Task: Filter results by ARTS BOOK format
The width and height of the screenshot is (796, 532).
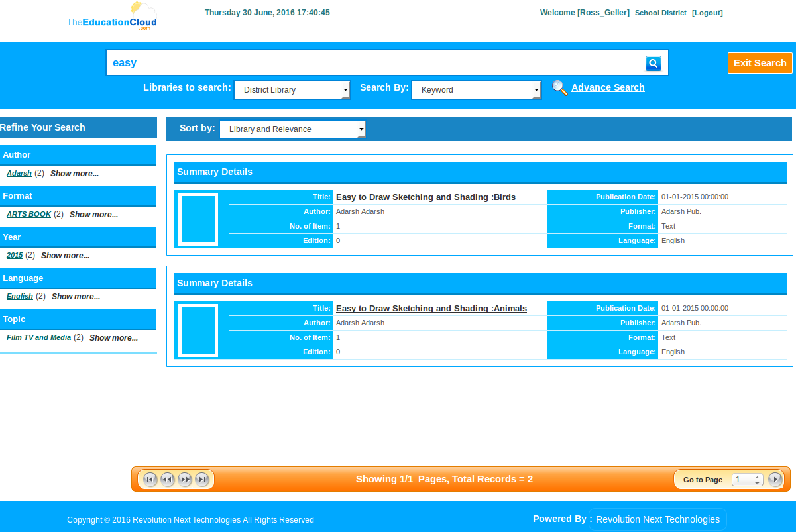Action: pos(28,215)
